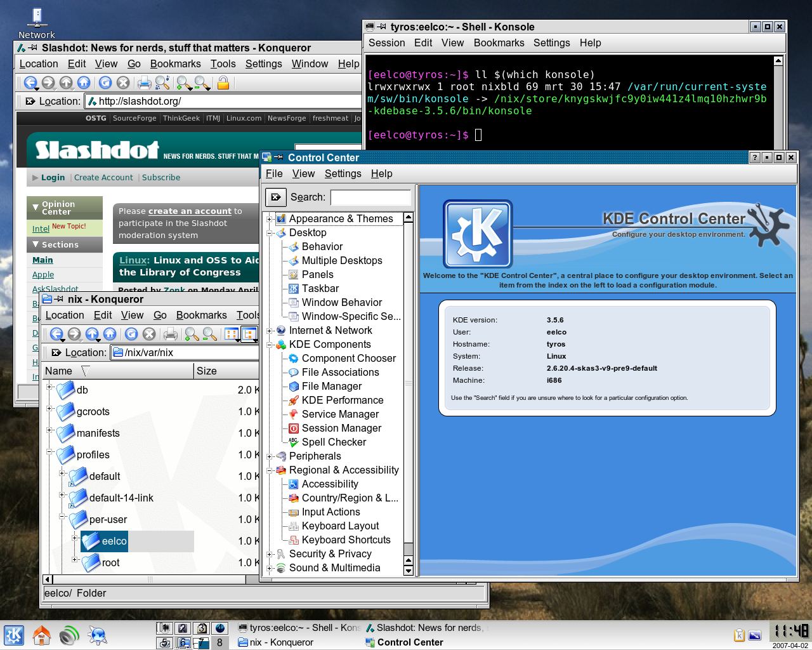Switch to icon view mode in nix Konqueror
The width and height of the screenshot is (812, 650).
(231, 334)
